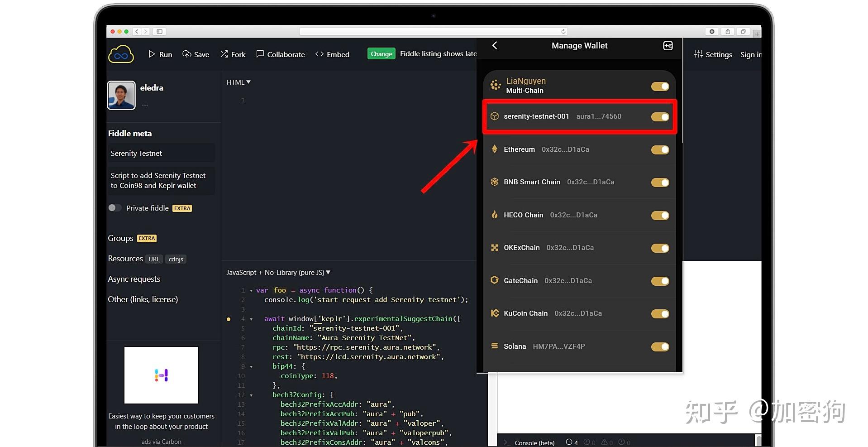868x447 pixels.
Task: Edit the fiddle description field
Action: tap(161, 181)
